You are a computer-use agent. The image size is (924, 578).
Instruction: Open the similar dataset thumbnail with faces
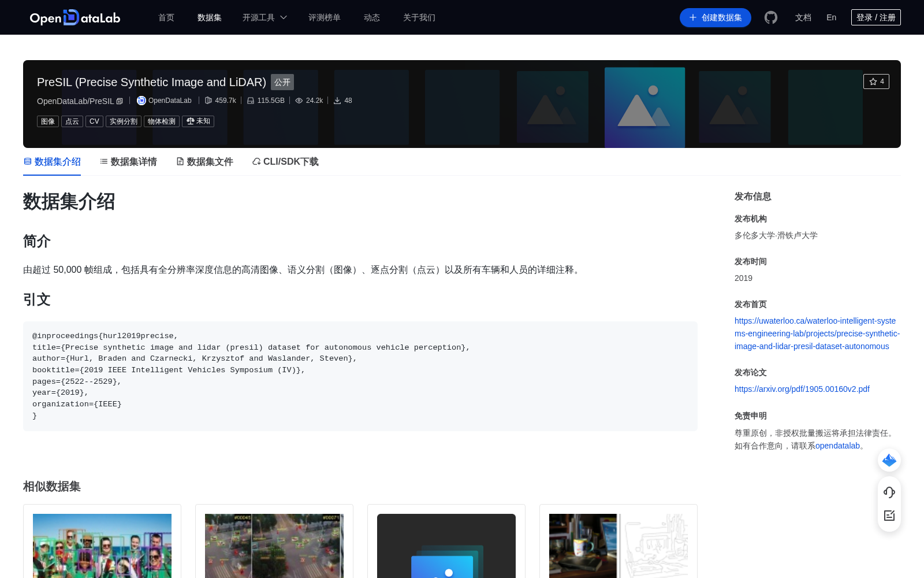[x=102, y=546]
